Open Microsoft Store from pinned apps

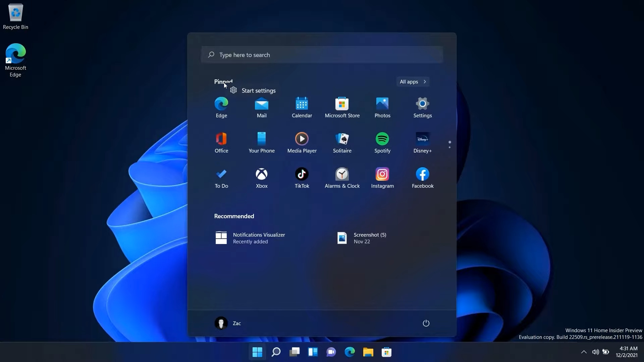pyautogui.click(x=342, y=108)
